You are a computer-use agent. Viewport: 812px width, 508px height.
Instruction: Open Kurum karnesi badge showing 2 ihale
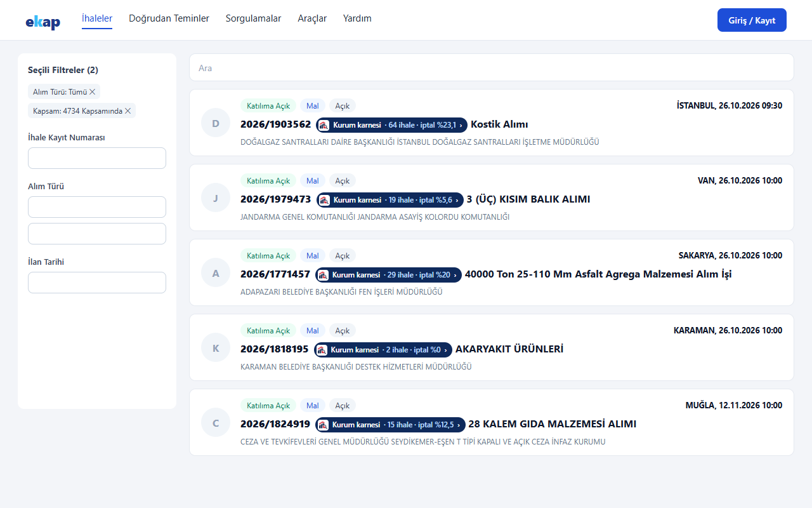383,350
